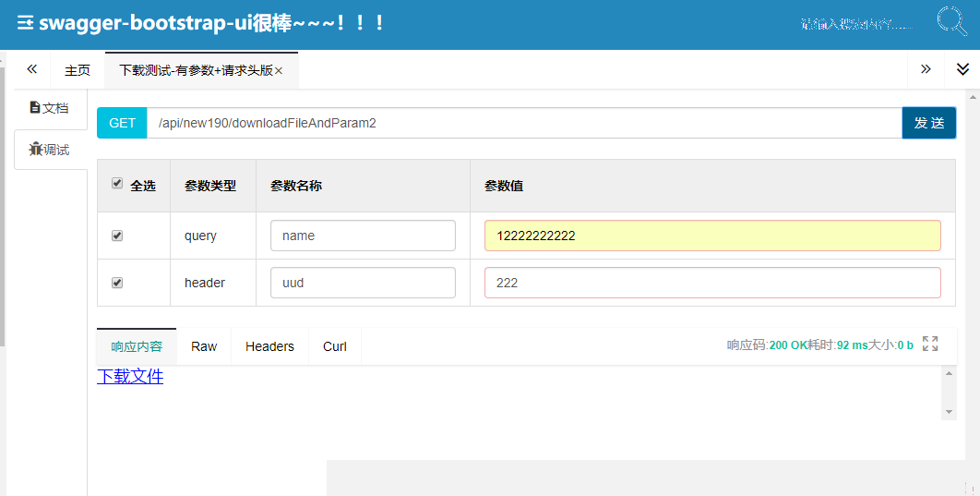View the Curl response tab
This screenshot has height=496, width=980.
[x=334, y=346]
